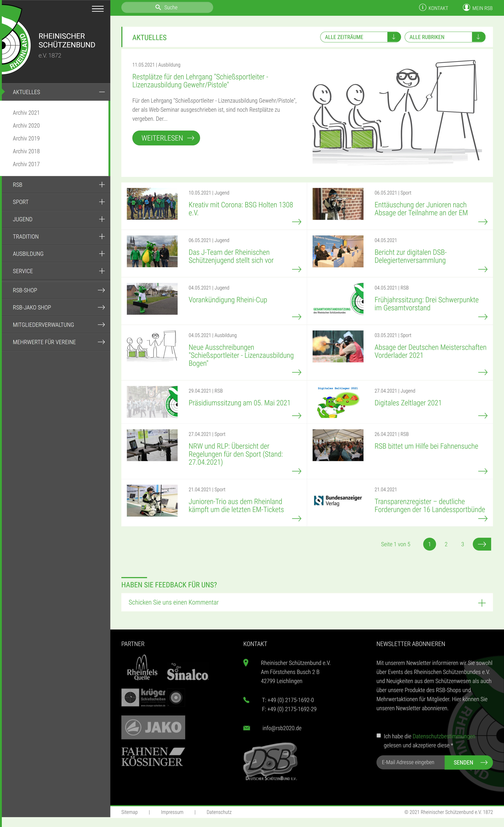Open arrow for Vorankündigung Rheini-Cup
The width and height of the screenshot is (504, 827).
point(296,317)
